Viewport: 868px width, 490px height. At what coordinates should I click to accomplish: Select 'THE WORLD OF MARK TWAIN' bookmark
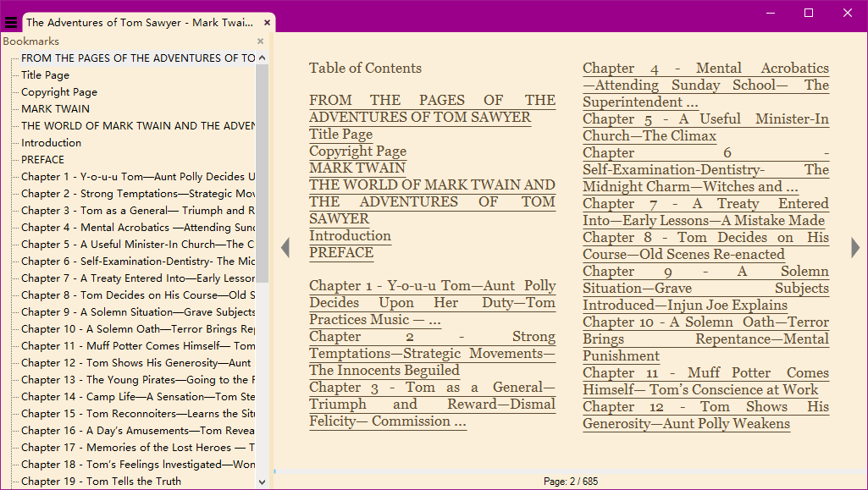point(138,125)
